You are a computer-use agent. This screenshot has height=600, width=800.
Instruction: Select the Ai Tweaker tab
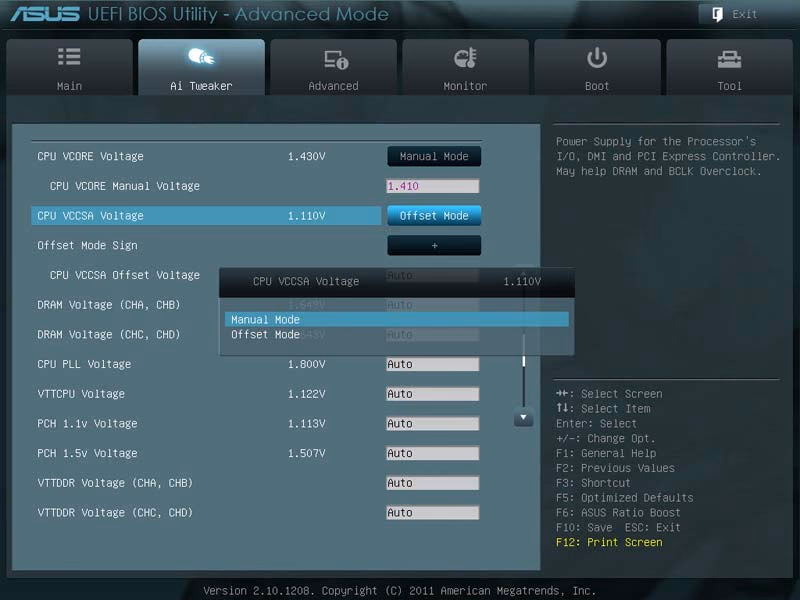(202, 67)
